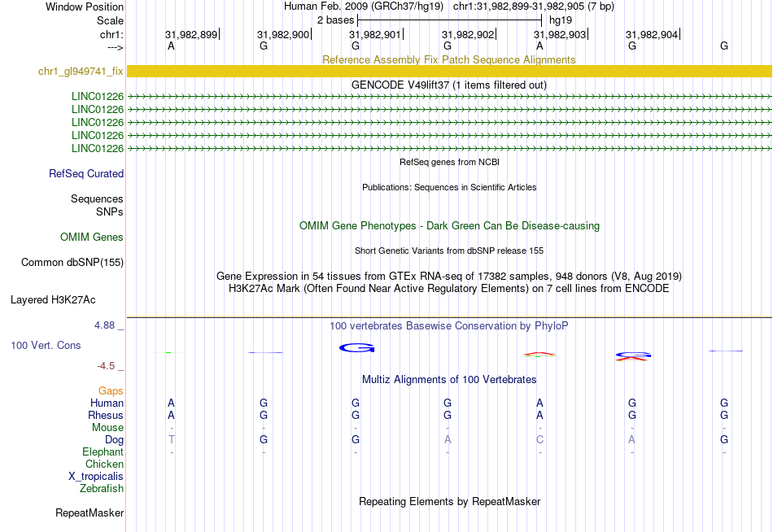Click the red A conservation logo under 31,982,903

tap(539, 354)
